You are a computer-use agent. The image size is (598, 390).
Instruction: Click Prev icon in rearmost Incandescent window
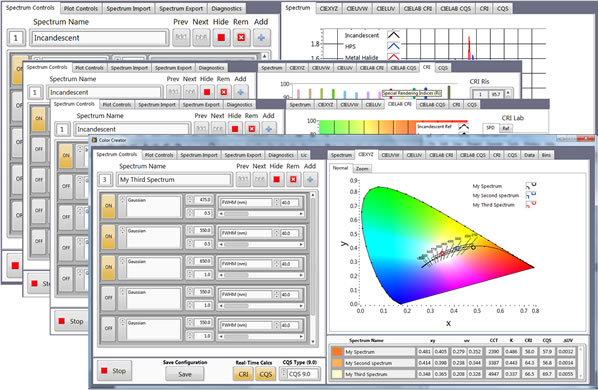pos(181,37)
